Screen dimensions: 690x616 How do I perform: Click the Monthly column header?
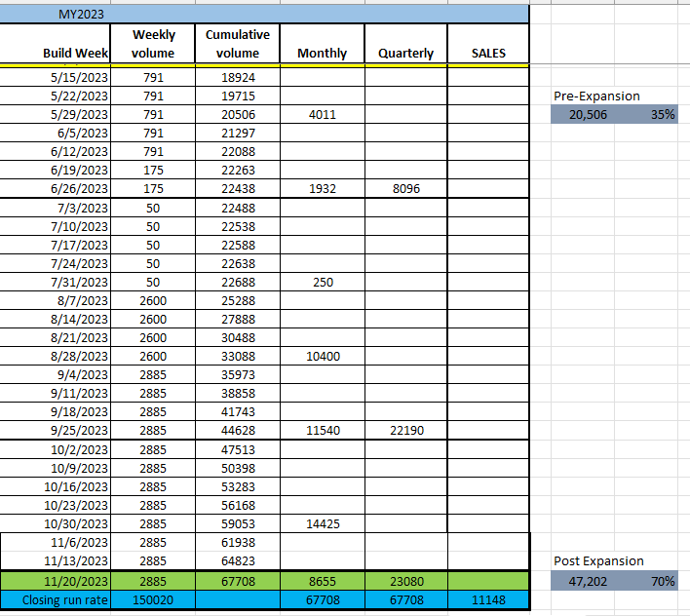pos(322,53)
